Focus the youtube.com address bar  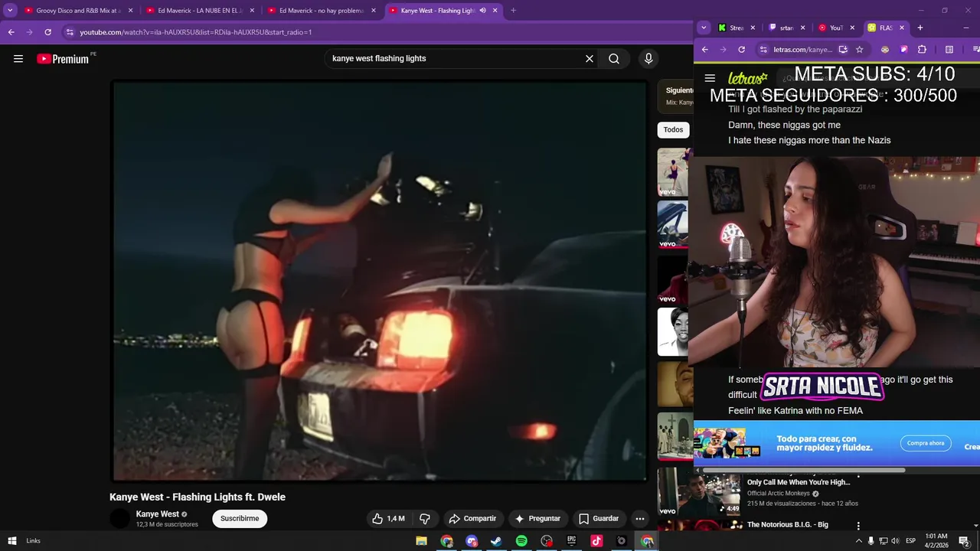375,32
